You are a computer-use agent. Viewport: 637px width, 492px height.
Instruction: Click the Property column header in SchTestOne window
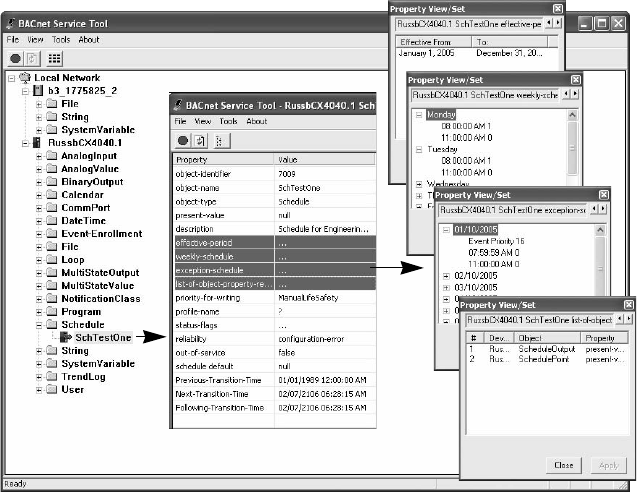click(224, 160)
